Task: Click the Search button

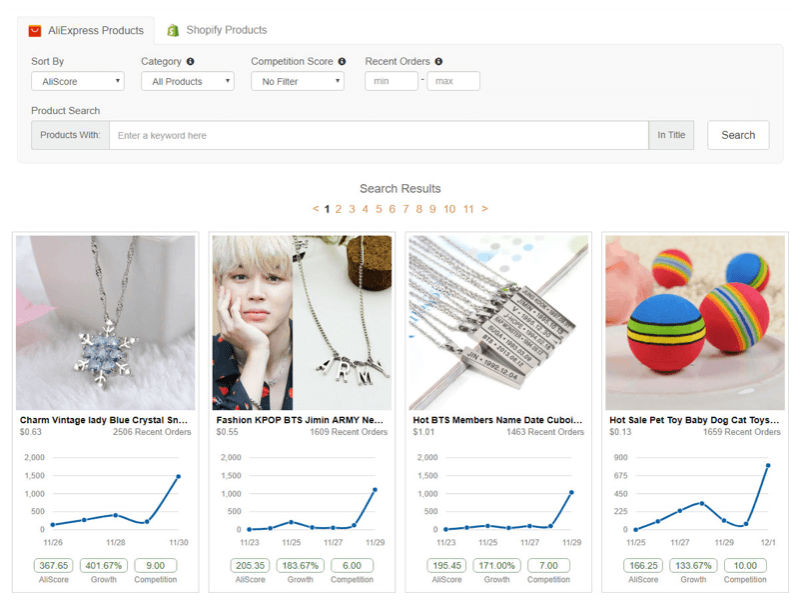Action: point(738,135)
